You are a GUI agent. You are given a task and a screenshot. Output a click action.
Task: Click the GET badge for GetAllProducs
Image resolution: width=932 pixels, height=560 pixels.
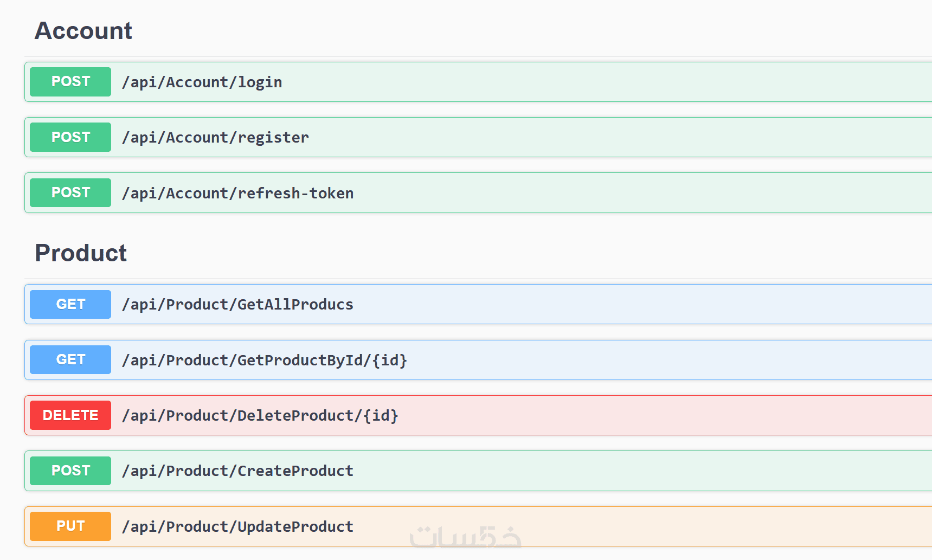pyautogui.click(x=70, y=304)
